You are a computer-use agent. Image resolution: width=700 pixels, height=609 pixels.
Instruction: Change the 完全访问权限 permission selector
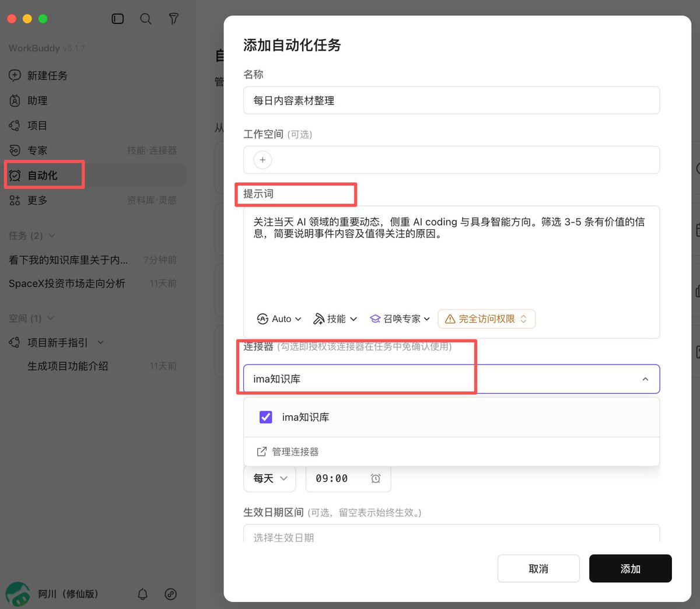487,319
